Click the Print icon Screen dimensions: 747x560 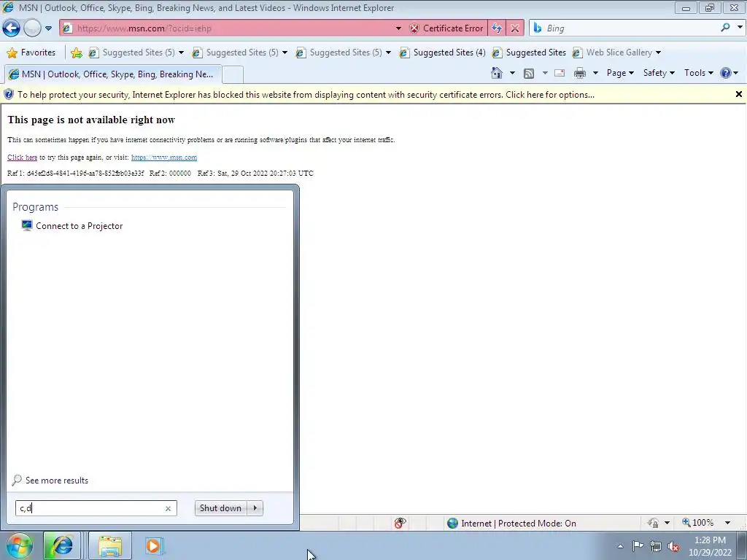click(580, 73)
